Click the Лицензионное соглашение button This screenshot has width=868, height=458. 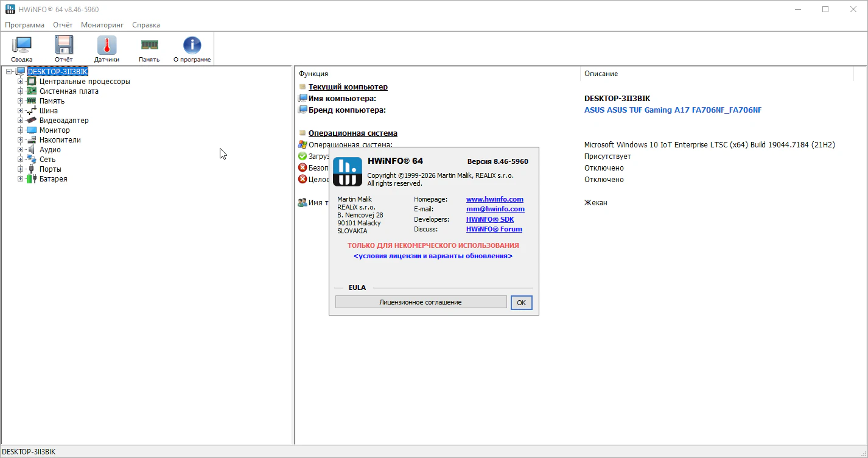coord(421,302)
